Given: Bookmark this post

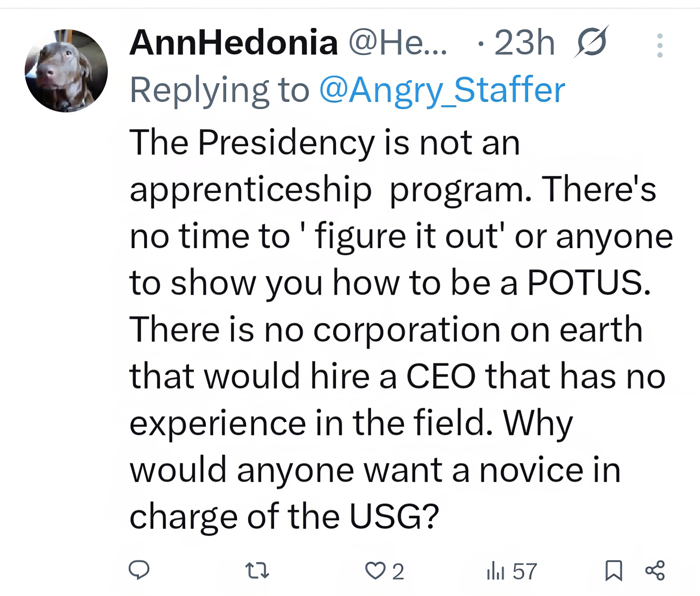Looking at the screenshot, I should click(614, 571).
